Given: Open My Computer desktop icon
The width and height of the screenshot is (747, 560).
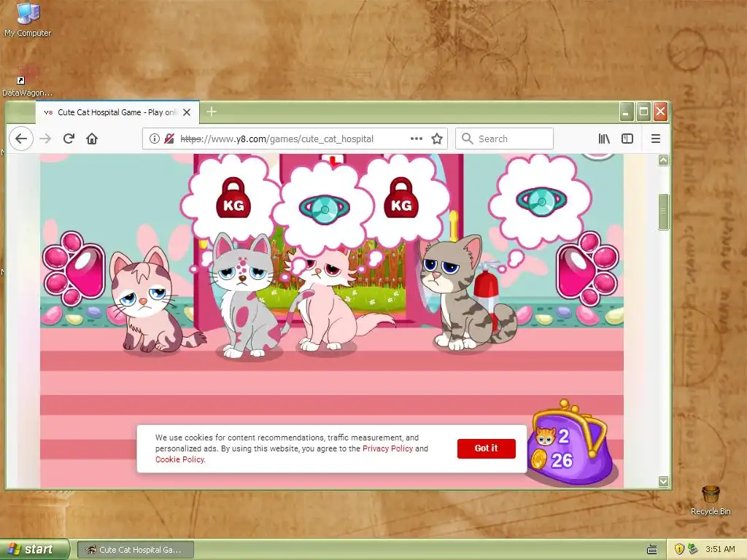Looking at the screenshot, I should click(28, 19).
